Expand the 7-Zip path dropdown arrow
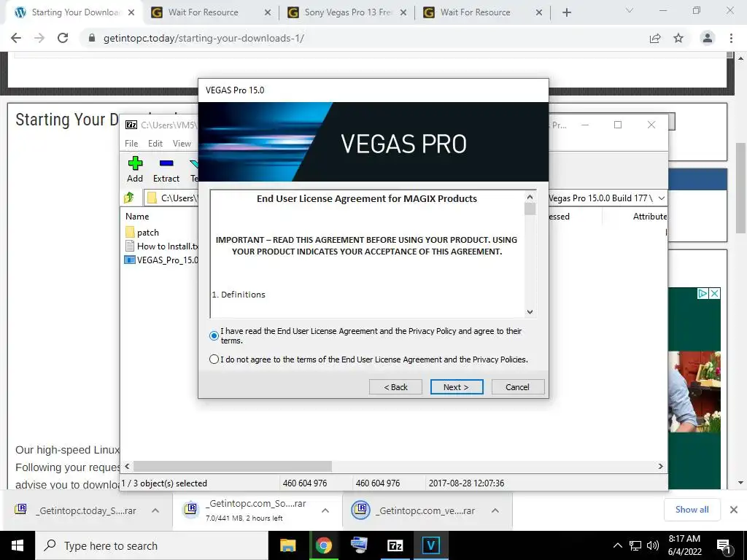This screenshot has height=560, width=747. point(661,198)
